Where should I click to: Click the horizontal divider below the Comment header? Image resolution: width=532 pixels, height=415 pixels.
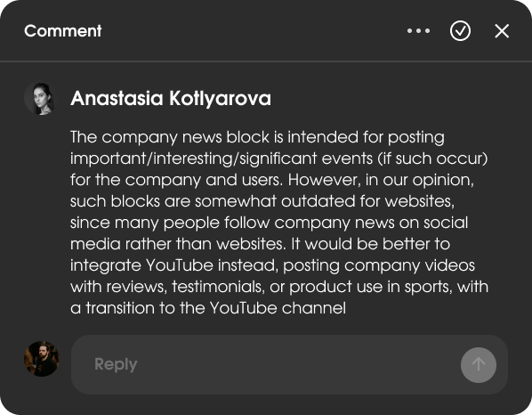click(x=266, y=61)
